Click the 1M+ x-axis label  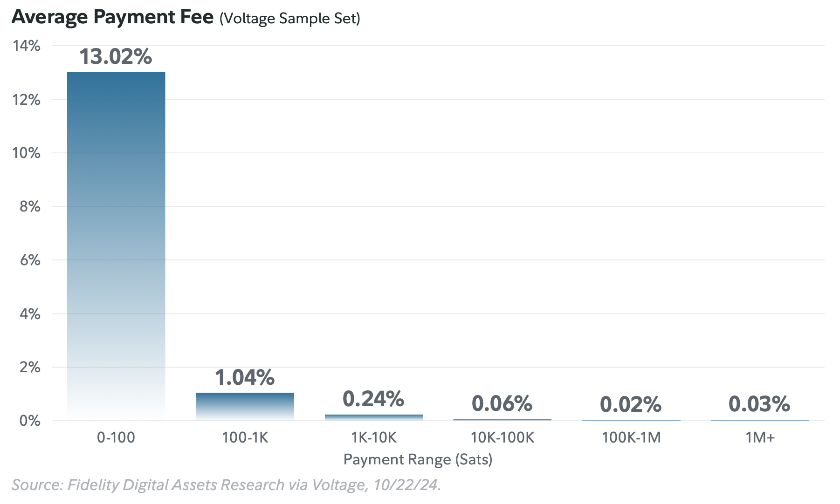(x=760, y=437)
